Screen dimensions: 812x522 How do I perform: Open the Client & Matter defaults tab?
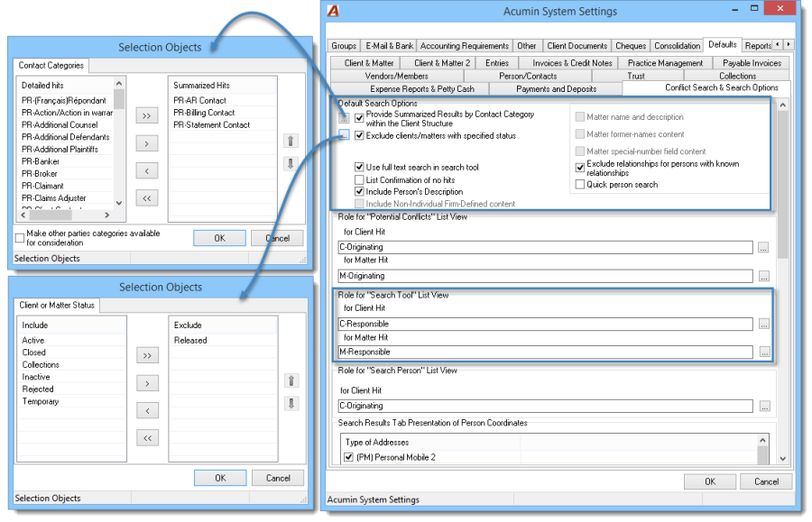pos(369,63)
